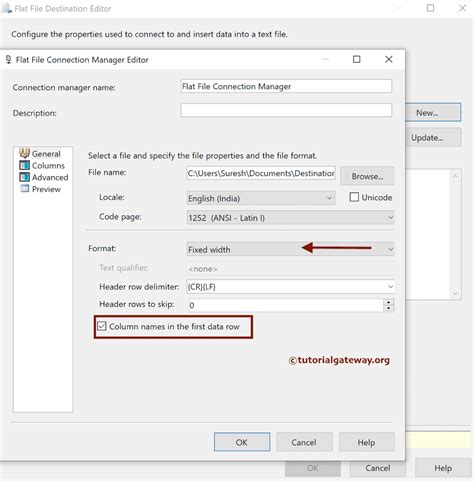
Task: Open the Header row delimiter dropdown
Action: click(x=290, y=287)
